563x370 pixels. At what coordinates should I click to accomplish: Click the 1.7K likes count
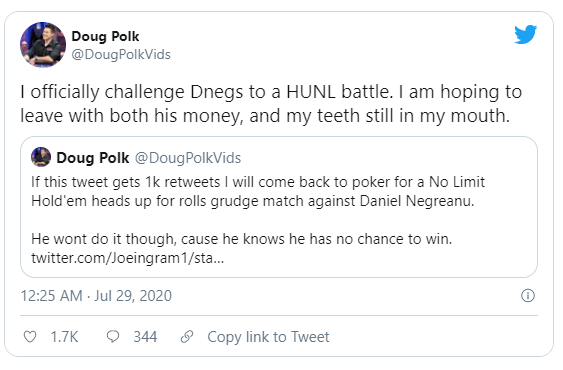tap(64, 337)
